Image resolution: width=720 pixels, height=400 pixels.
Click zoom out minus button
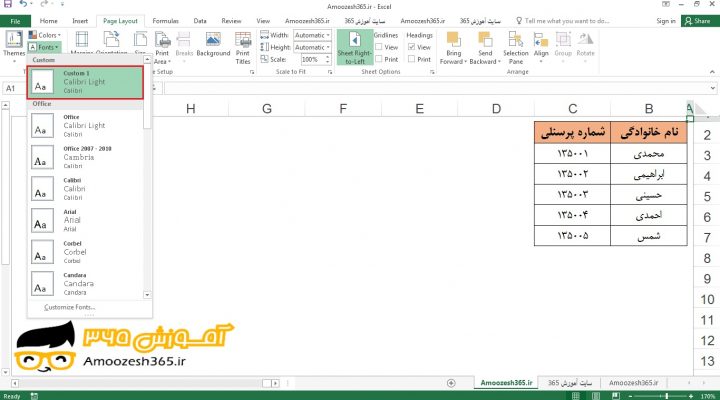coord(630,396)
